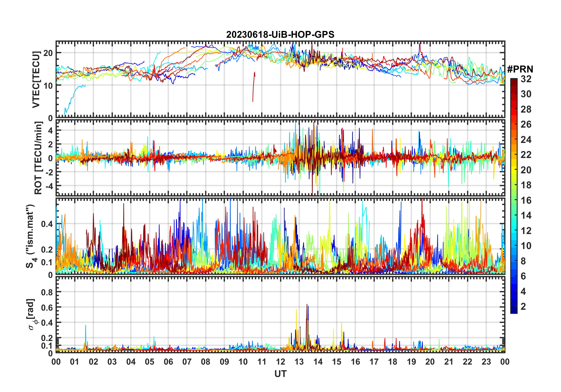The width and height of the screenshot is (561, 392).
Task: Click the colorbar tick label 32
Action: (526, 79)
